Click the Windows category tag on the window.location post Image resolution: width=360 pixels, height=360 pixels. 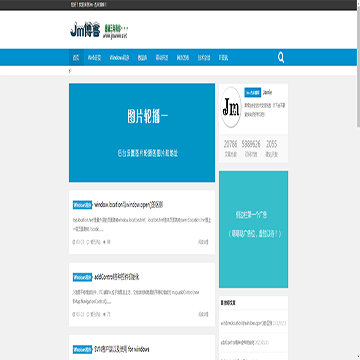click(x=82, y=205)
